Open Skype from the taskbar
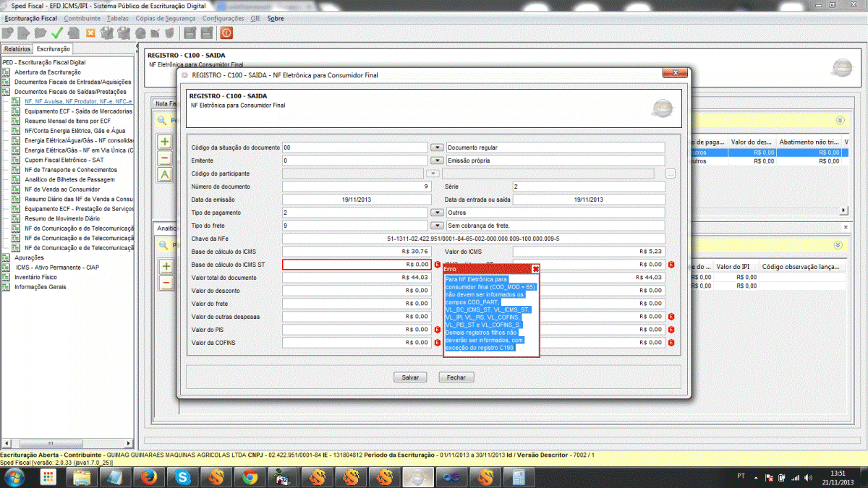 point(183,477)
